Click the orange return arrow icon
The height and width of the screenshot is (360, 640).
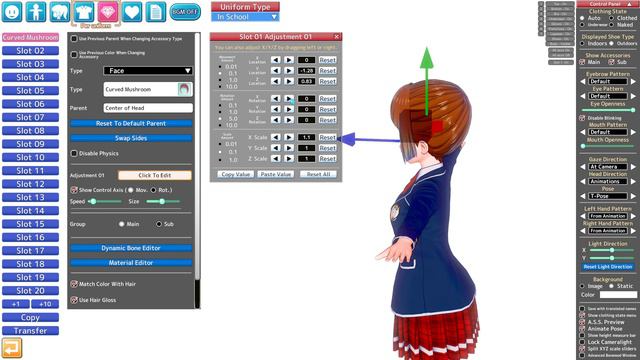tap(12, 348)
